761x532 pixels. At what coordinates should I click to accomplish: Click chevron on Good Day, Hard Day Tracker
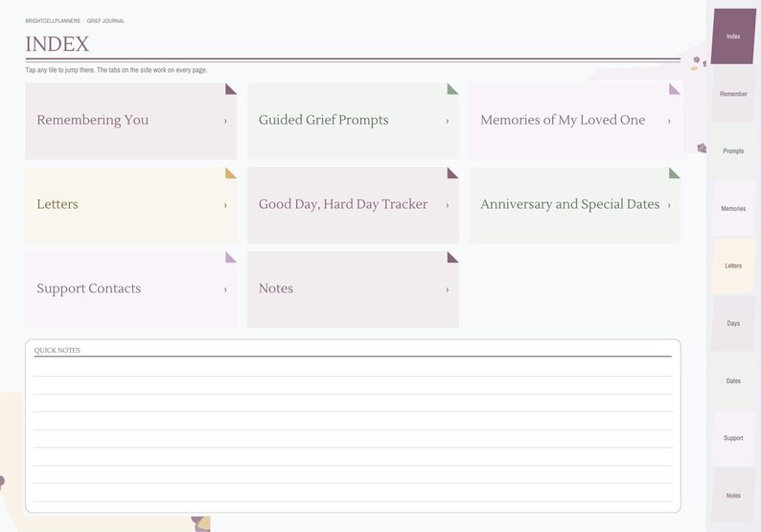pyautogui.click(x=447, y=205)
